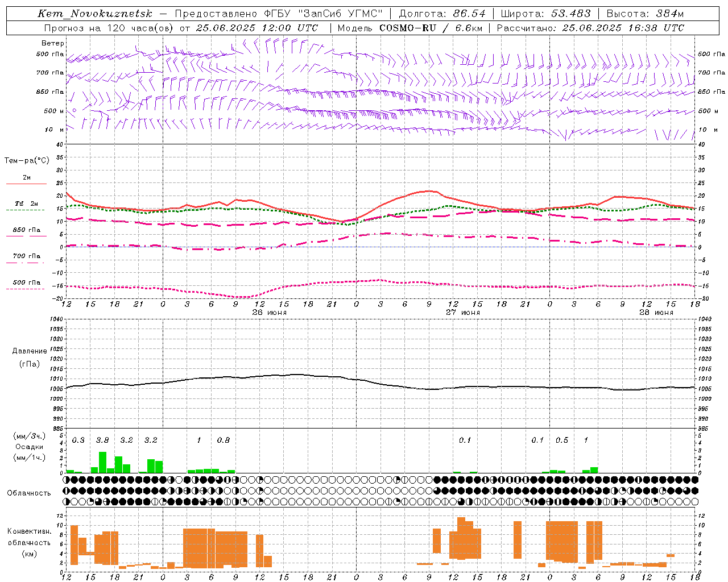
Task: Click the forecast start 25.06.2025 12:00 UTC
Action: click(257, 28)
